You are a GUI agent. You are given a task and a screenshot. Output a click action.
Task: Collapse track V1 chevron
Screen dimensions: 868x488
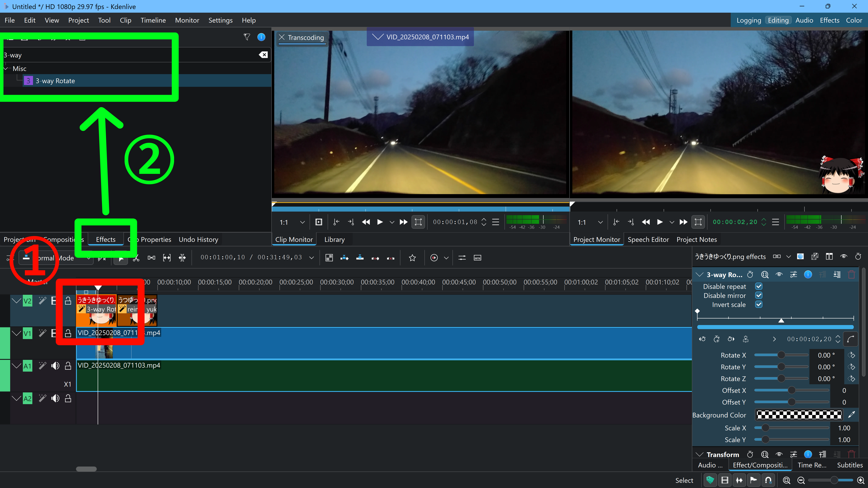(16, 333)
